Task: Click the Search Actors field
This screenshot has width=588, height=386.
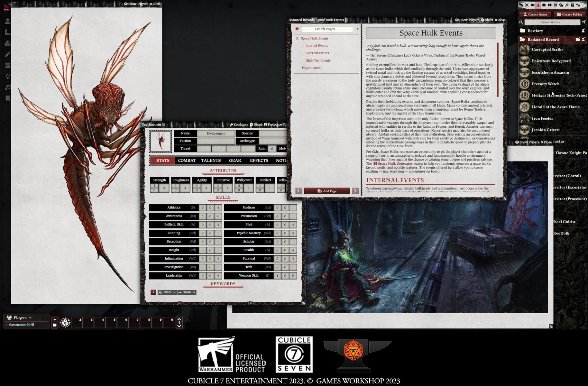Action: tap(552, 22)
